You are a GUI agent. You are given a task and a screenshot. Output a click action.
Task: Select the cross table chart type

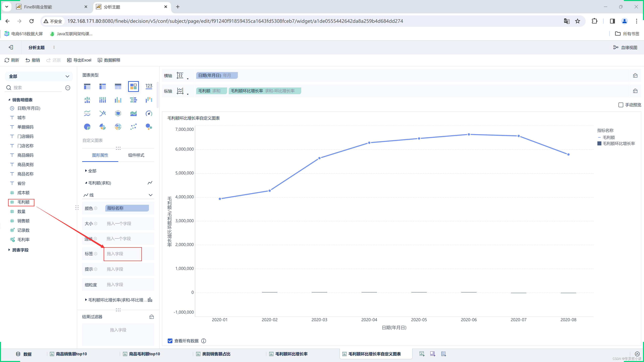click(102, 87)
